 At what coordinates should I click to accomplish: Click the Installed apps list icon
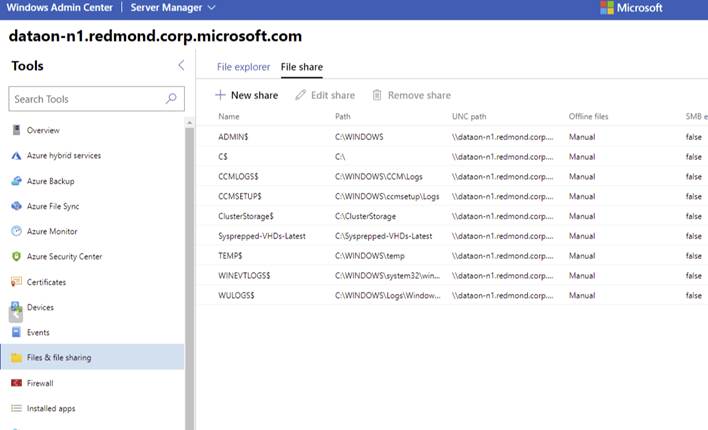(x=16, y=408)
